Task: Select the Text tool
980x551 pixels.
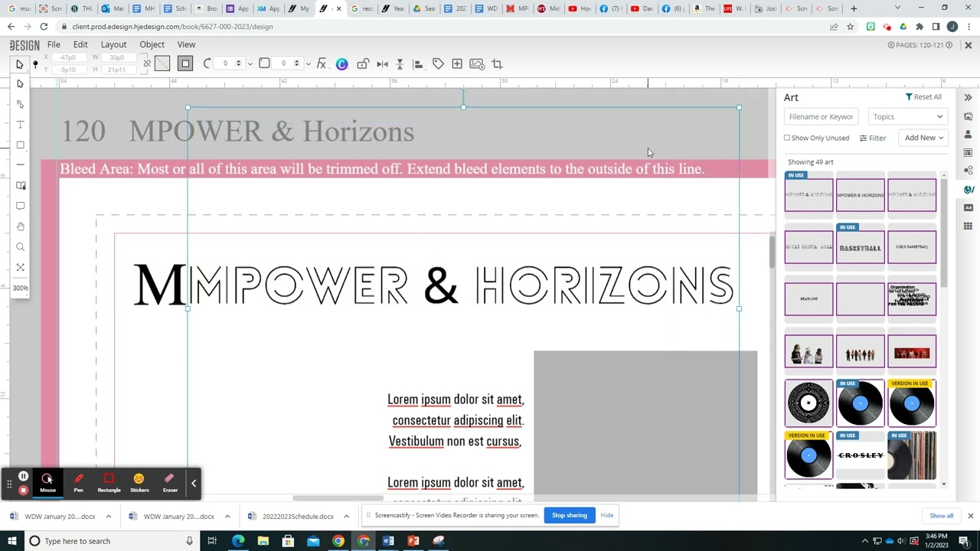Action: (x=20, y=124)
